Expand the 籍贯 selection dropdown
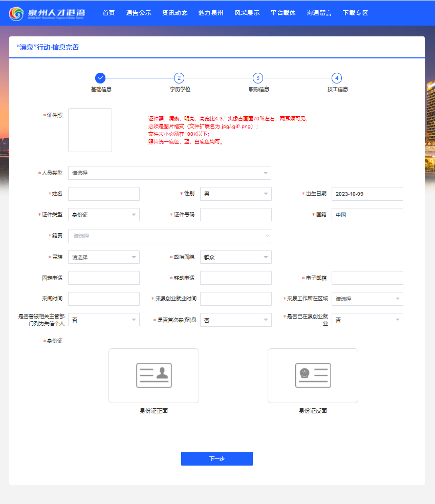Screen dimensions: 435x504 (x=169, y=236)
